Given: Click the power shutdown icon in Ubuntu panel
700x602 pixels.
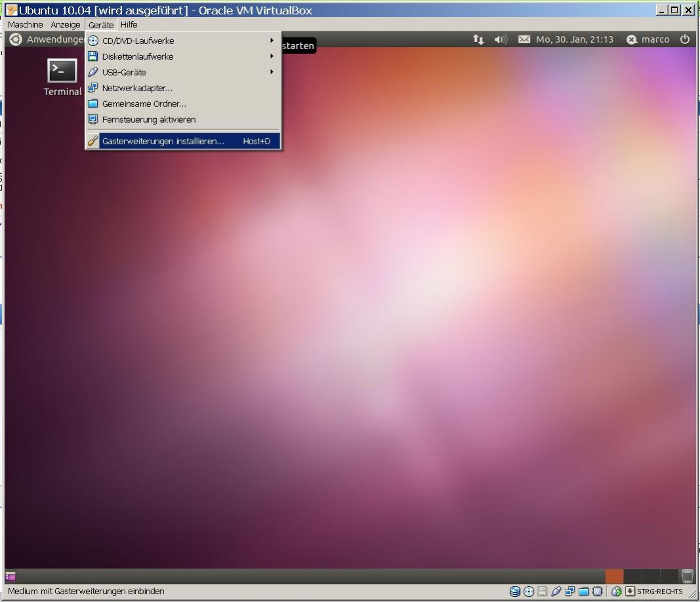Looking at the screenshot, I should click(685, 39).
